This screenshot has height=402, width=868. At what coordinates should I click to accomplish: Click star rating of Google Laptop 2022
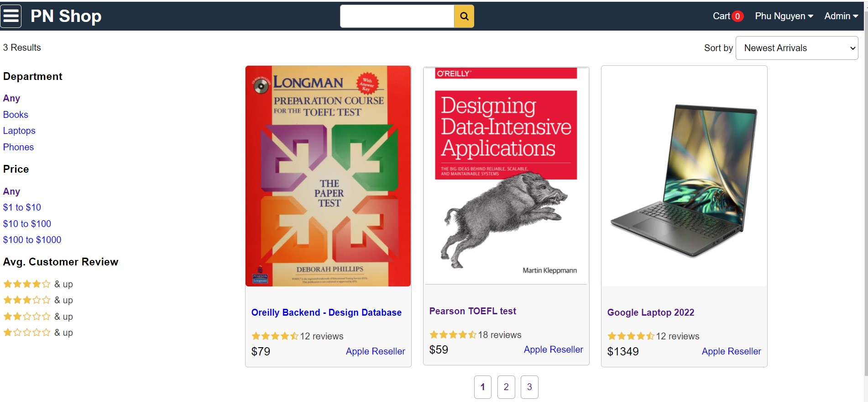631,336
